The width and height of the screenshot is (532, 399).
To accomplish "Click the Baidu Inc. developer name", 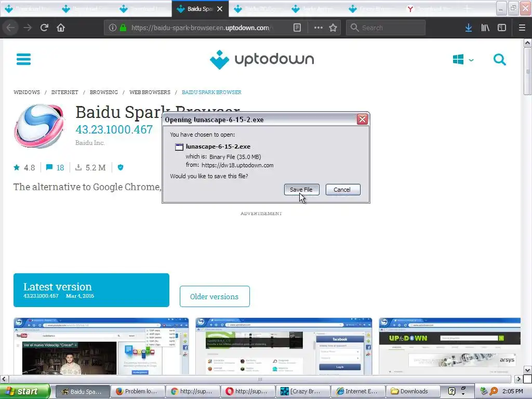I will click(x=90, y=143).
